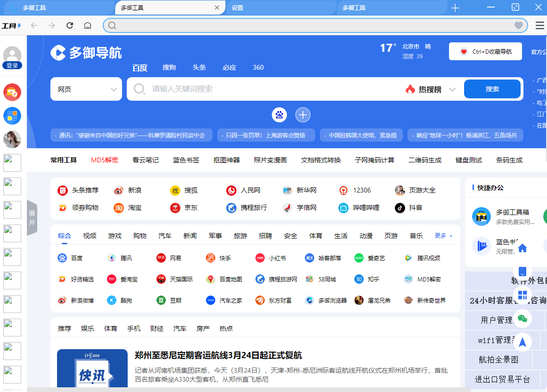Open the blue QR-code icon in left sidebar
The height and width of the screenshot is (392, 547).
[12, 115]
